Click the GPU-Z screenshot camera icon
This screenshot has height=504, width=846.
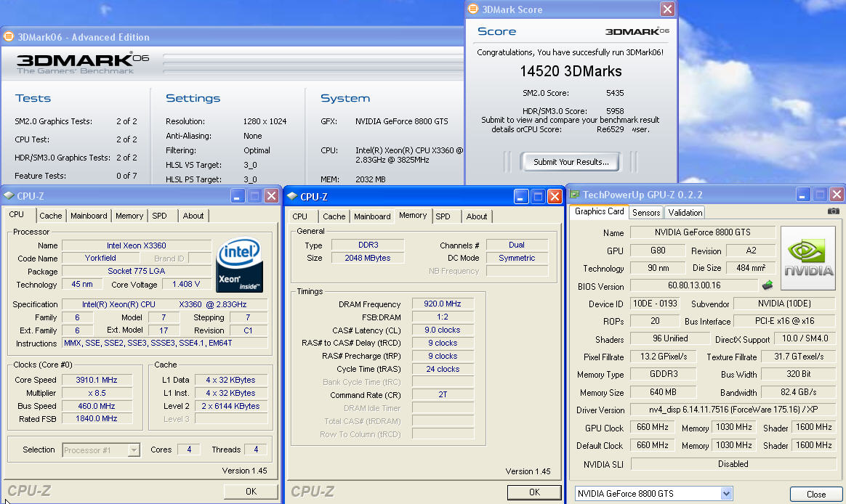pos(833,211)
